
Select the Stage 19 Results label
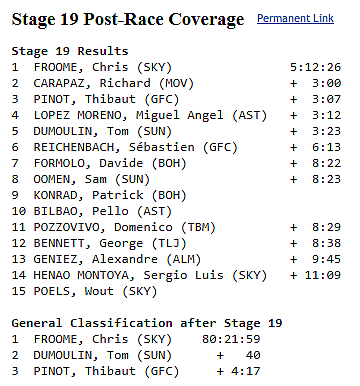70,51
